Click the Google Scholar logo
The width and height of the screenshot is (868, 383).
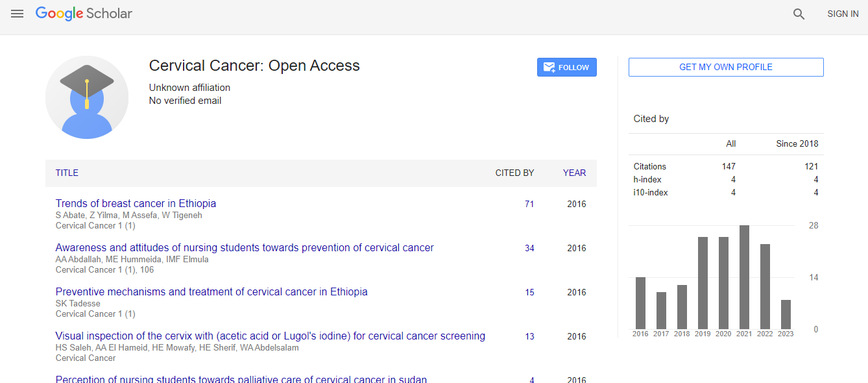tap(84, 14)
